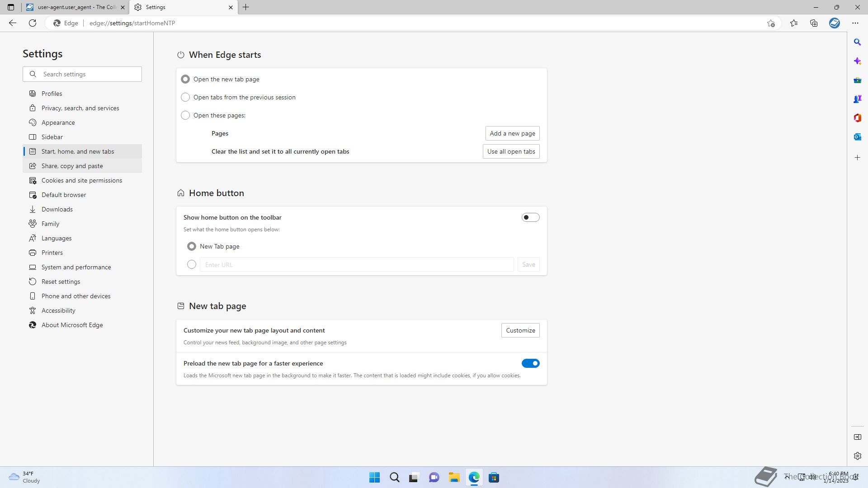Viewport: 868px width, 488px height.
Task: Select the Enter URL radio option
Action: tap(192, 264)
